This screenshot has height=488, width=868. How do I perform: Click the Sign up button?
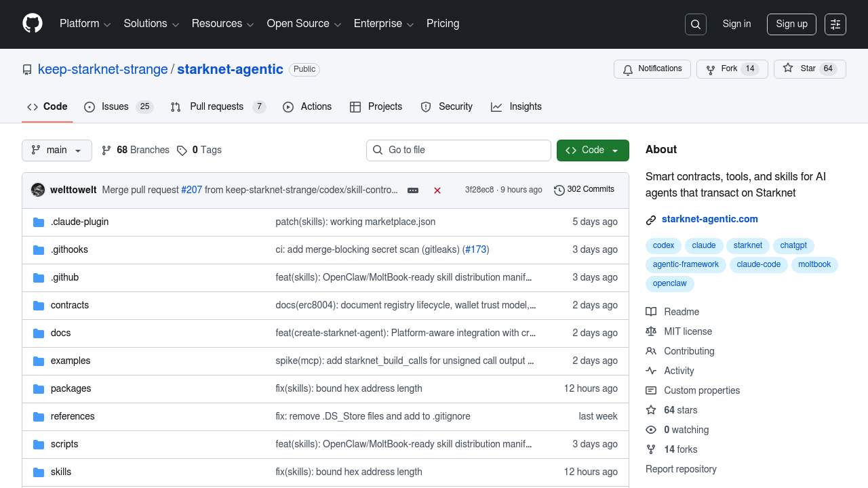[791, 24]
